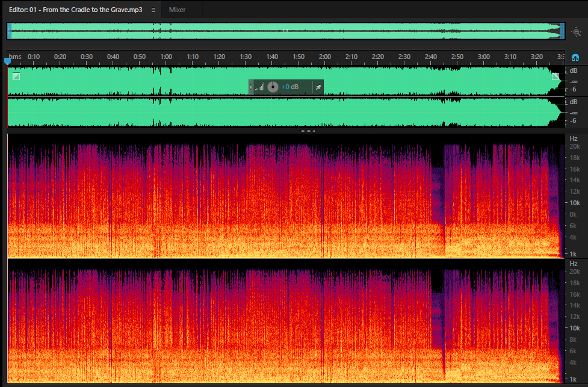Open the Editor panel menu icon

(153, 10)
